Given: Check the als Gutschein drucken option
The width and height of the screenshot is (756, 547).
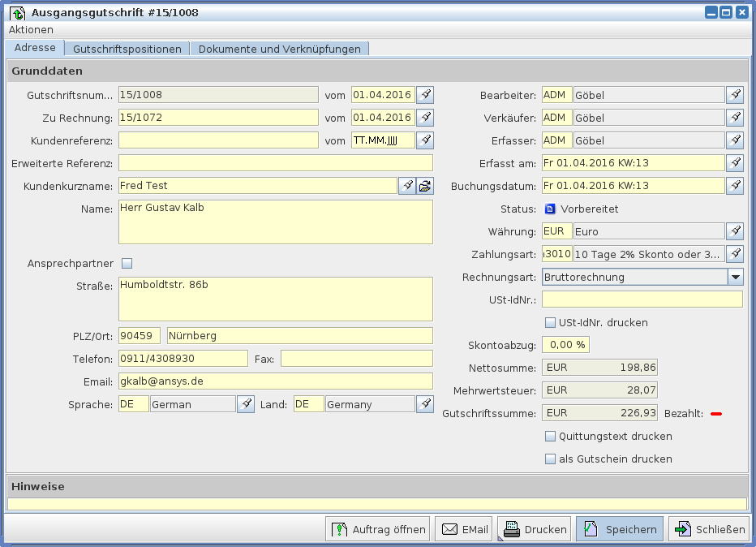Looking at the screenshot, I should (x=551, y=459).
